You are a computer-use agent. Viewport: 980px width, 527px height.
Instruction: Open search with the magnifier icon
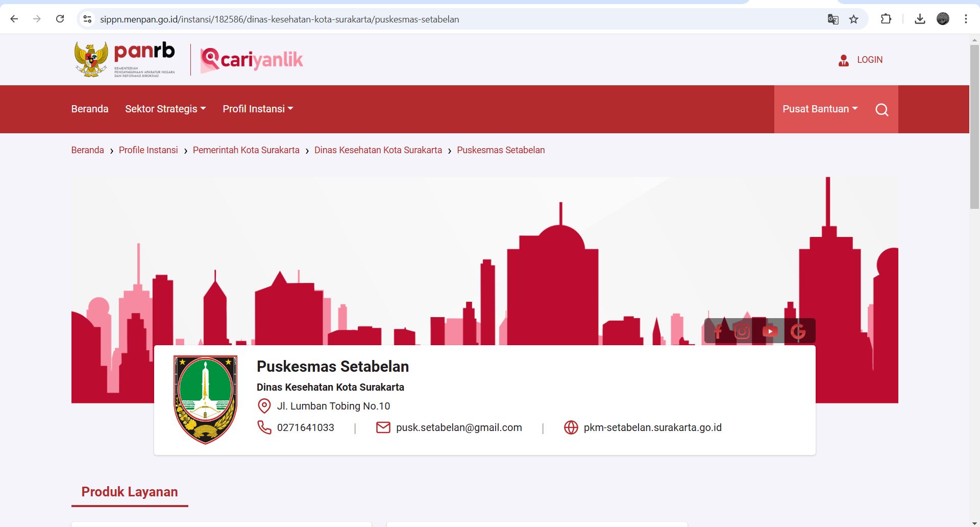pyautogui.click(x=882, y=109)
